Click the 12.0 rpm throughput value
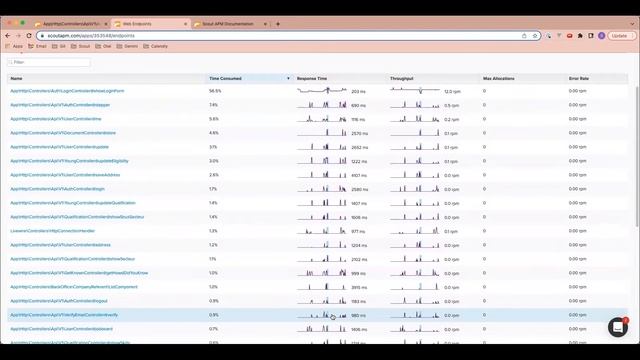Image resolution: width=640 pixels, height=360 pixels. [452, 92]
